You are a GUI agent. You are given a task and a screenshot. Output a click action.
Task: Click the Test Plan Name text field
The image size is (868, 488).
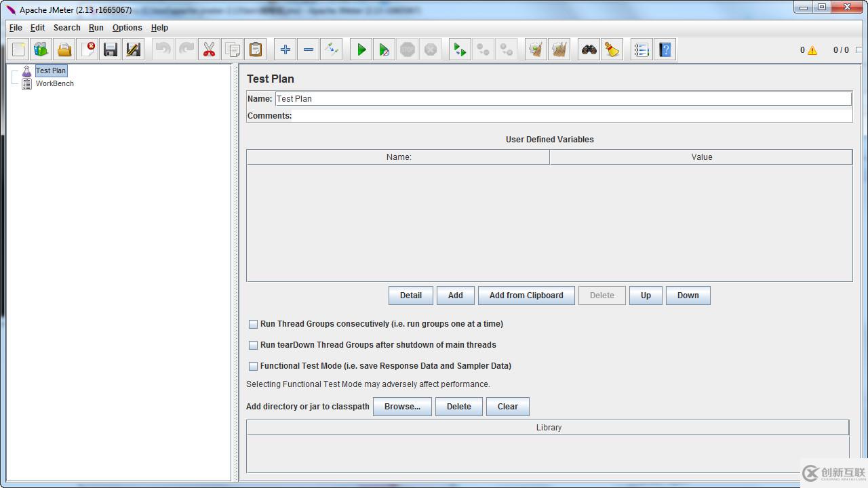click(563, 99)
